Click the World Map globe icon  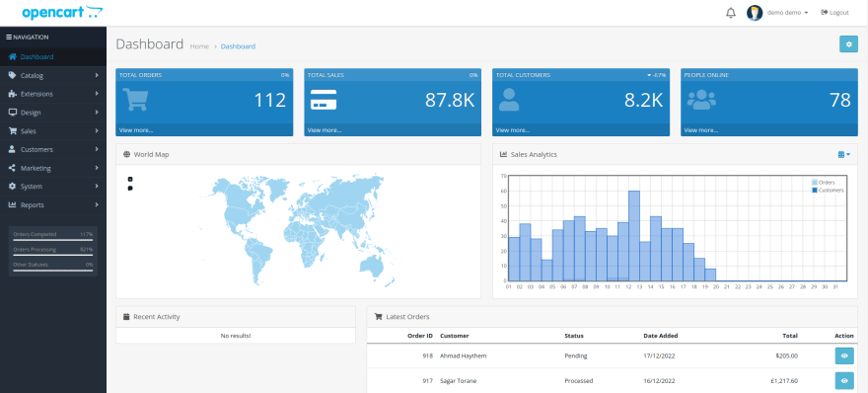(x=127, y=155)
